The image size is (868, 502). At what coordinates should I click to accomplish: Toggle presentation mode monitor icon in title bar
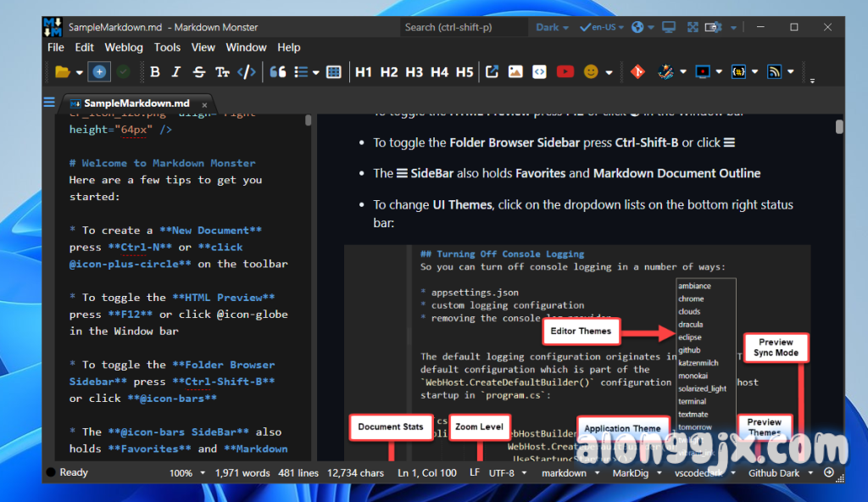(669, 27)
